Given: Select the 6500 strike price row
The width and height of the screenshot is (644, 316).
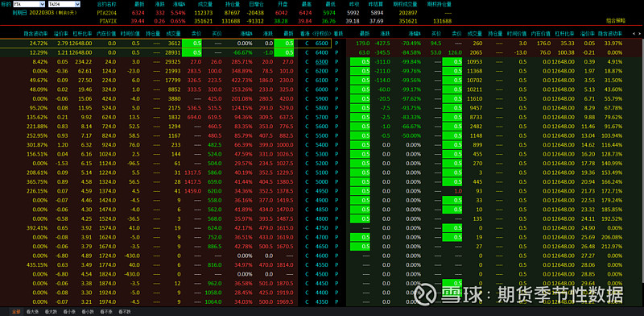Looking at the screenshot, I should pos(321,44).
